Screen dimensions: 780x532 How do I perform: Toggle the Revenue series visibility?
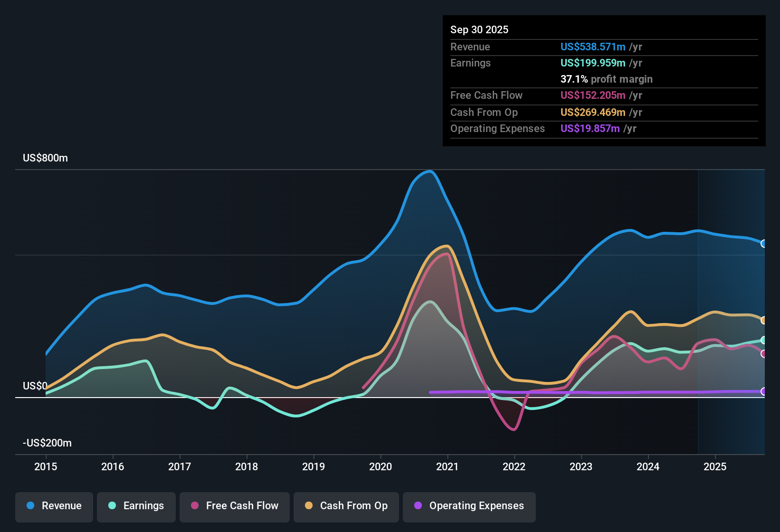coord(54,506)
